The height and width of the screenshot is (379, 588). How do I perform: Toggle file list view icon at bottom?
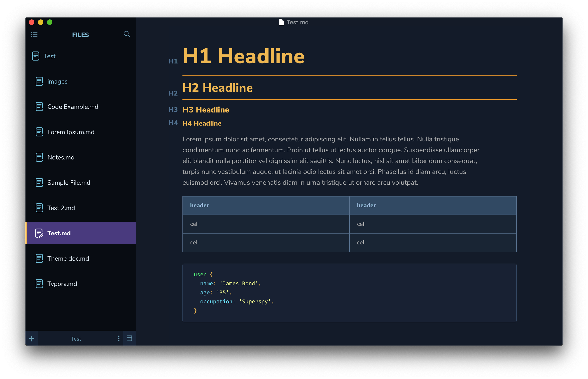tap(129, 338)
